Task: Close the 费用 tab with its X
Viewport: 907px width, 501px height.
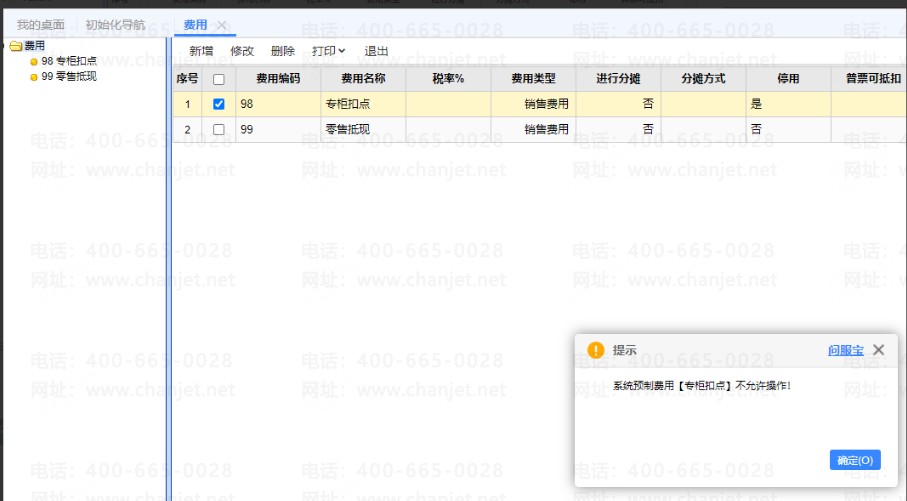Action: pos(222,25)
